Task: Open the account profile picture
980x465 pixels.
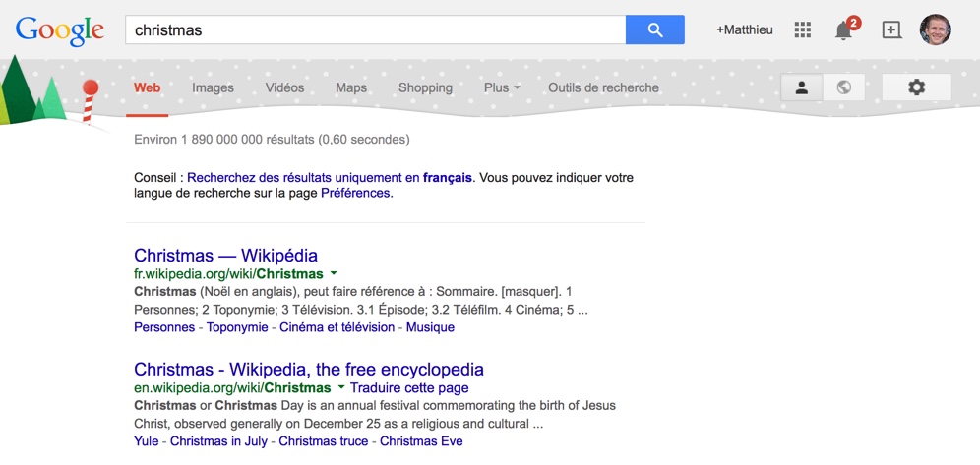Action: point(935,29)
